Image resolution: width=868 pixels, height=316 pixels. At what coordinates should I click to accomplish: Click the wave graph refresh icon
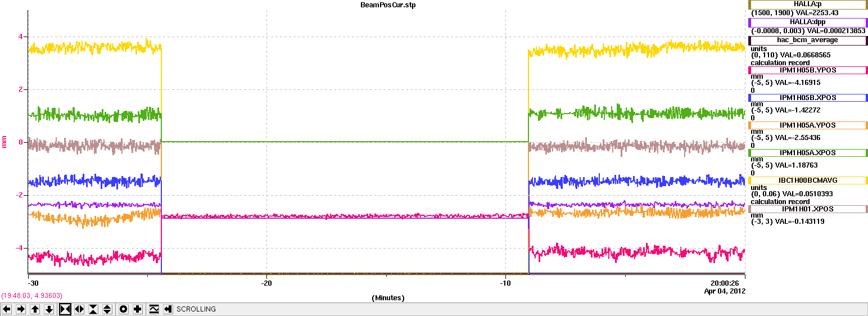coord(153,309)
